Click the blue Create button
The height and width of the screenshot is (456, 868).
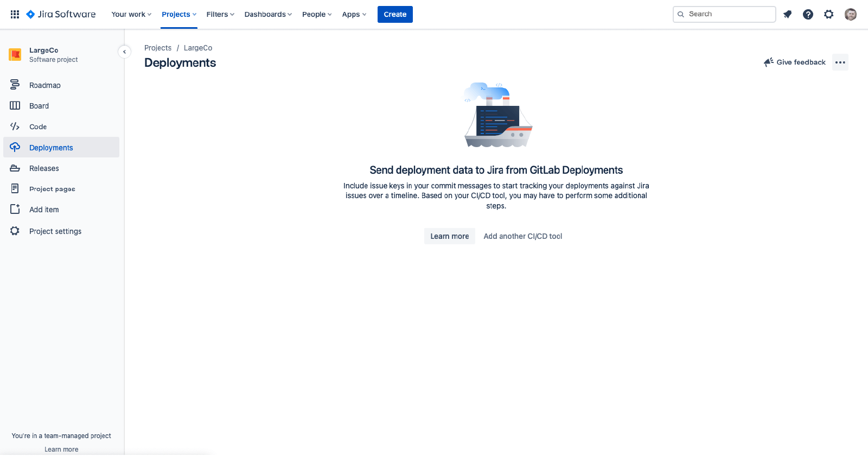click(x=395, y=14)
